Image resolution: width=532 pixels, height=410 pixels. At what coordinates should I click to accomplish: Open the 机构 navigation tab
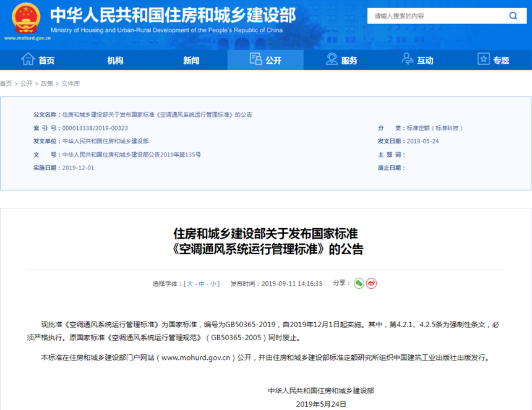[x=115, y=61]
